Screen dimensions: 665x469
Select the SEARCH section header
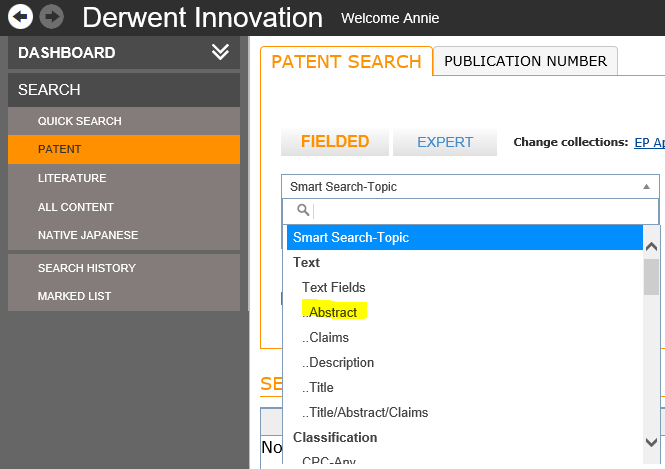pyautogui.click(x=124, y=90)
